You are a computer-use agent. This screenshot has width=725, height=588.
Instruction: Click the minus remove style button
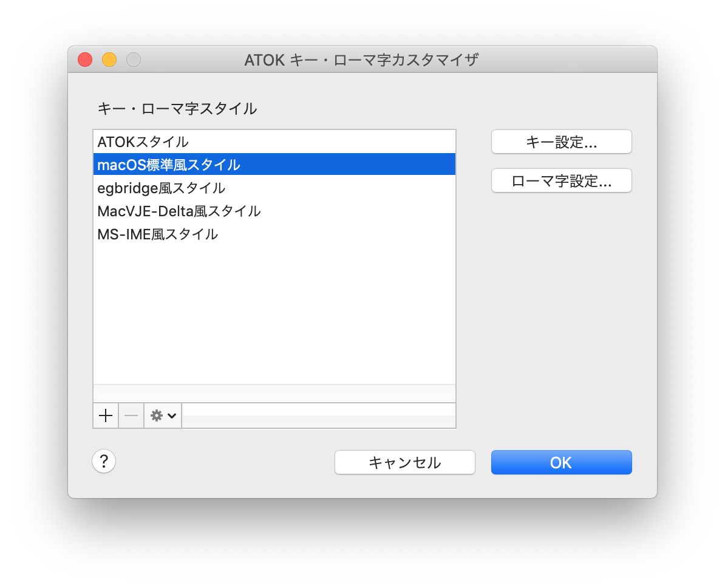coord(131,415)
